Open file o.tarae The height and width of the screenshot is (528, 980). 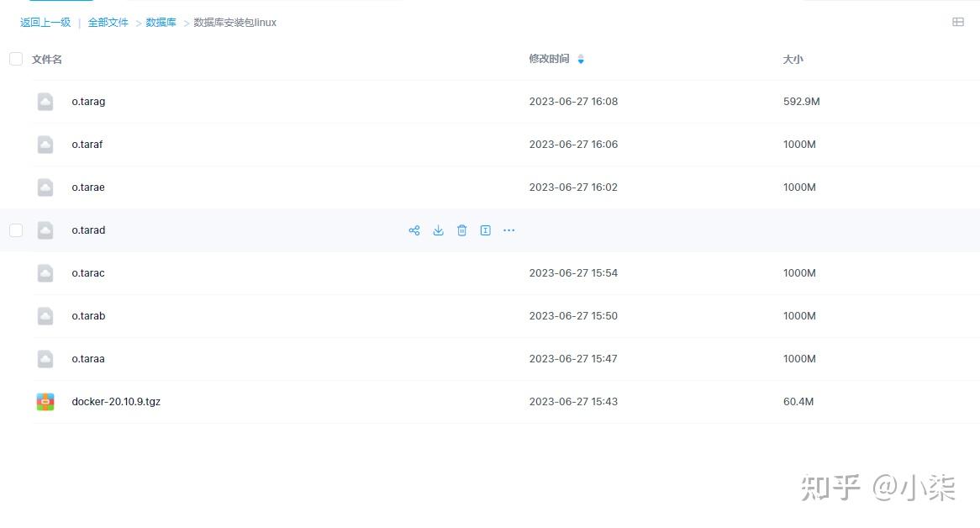88,187
